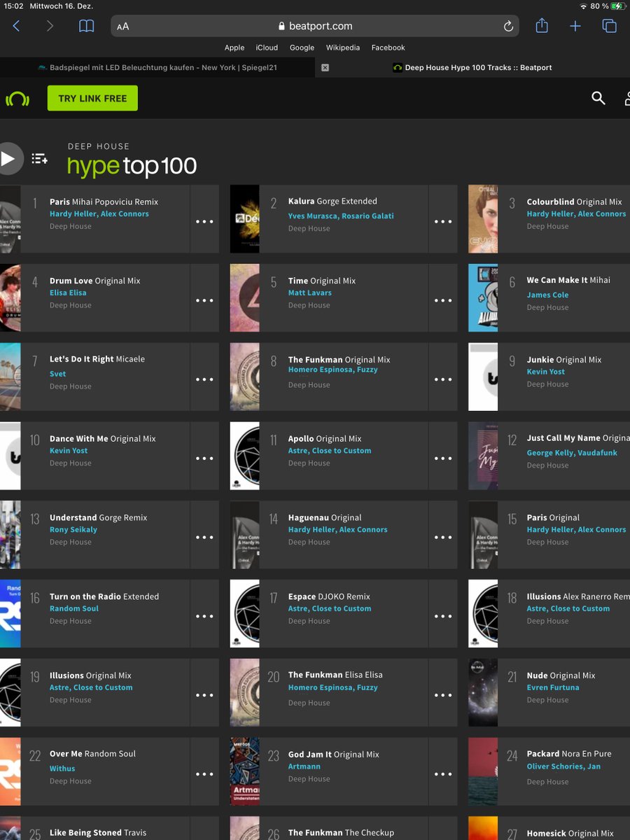The width and height of the screenshot is (630, 840).
Task: Open Kalura track artwork thumbnail
Action: [x=244, y=219]
